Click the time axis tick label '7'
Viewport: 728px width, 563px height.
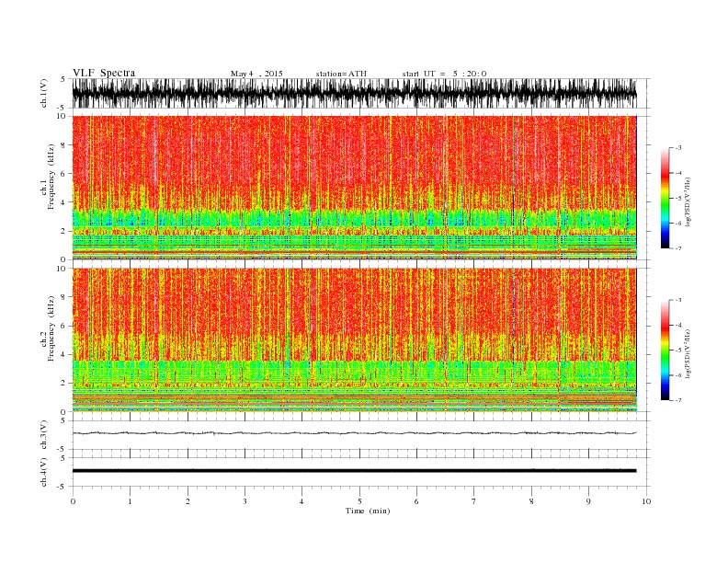(x=474, y=501)
